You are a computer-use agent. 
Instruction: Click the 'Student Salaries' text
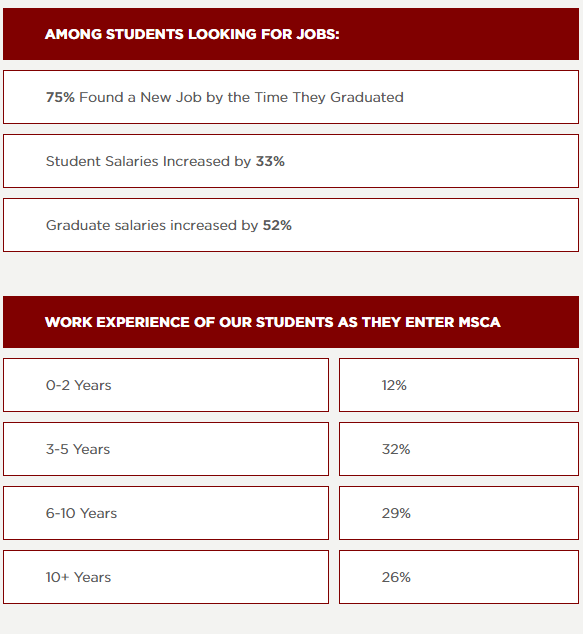point(102,161)
